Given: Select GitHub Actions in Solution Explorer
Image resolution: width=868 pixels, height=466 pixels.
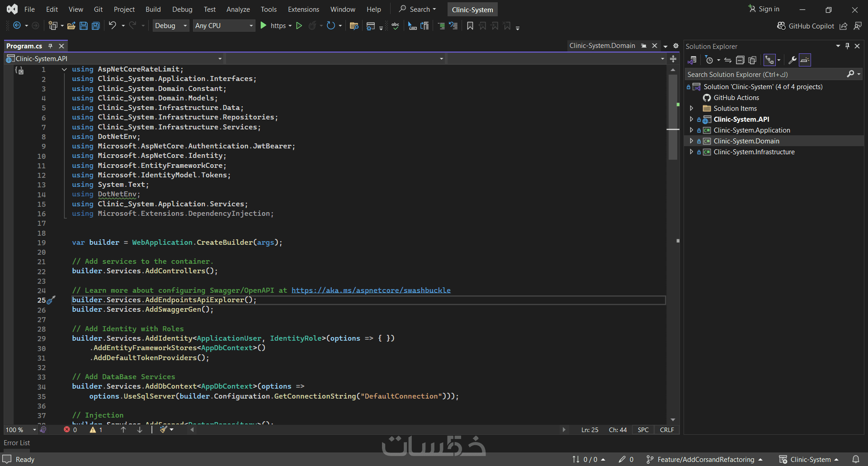Looking at the screenshot, I should coord(736,98).
